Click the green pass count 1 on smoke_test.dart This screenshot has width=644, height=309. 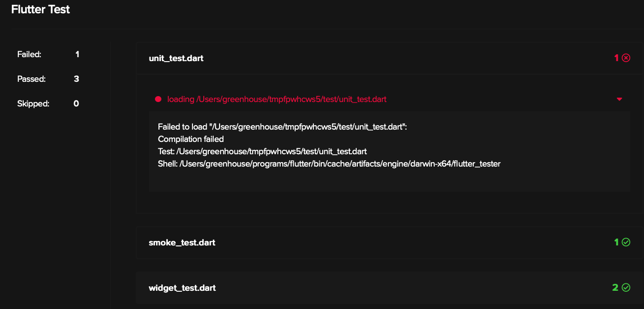(616, 242)
